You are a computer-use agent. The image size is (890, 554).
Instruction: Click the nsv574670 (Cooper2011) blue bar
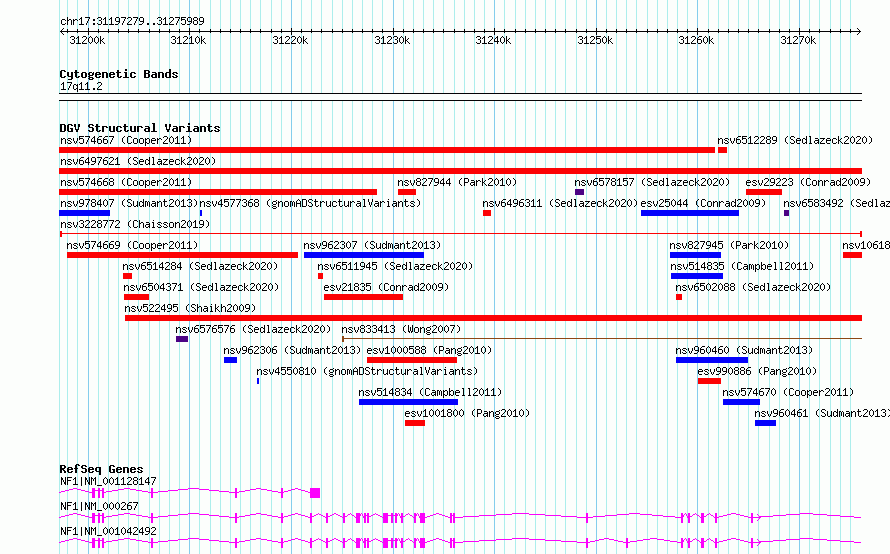741,402
